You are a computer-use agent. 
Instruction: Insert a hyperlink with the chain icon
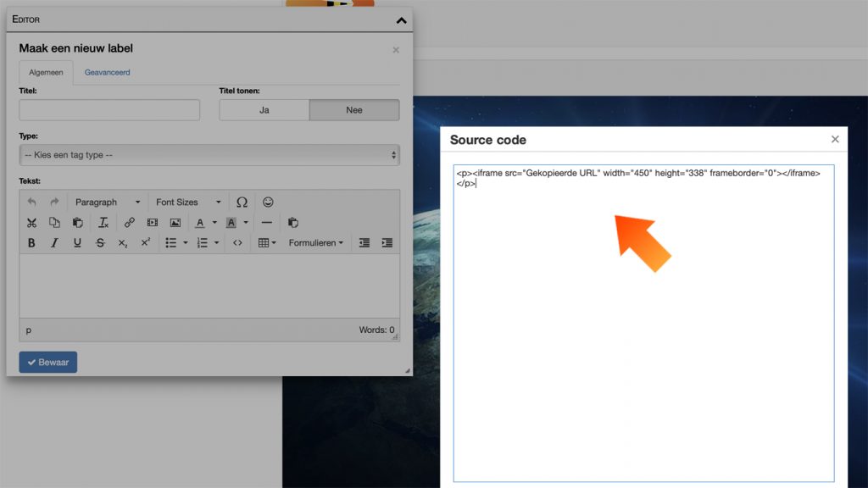pyautogui.click(x=129, y=223)
